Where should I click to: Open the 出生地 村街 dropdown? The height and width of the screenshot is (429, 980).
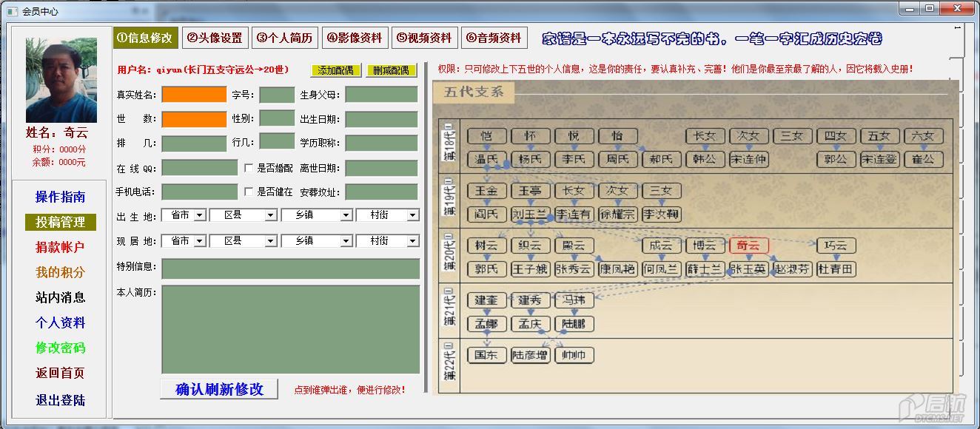click(387, 215)
